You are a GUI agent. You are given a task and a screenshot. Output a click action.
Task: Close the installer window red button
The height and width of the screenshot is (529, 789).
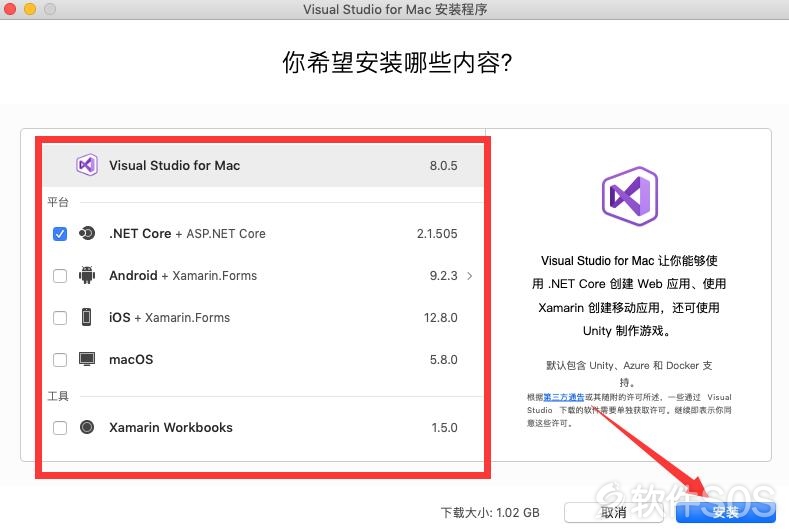[10, 9]
